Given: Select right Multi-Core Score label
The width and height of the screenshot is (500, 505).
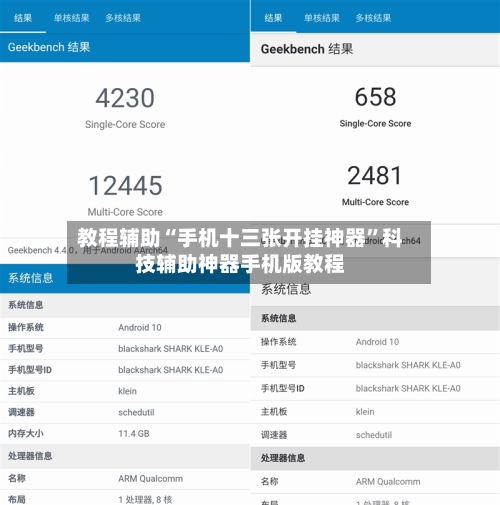Looking at the screenshot, I should (x=375, y=202).
